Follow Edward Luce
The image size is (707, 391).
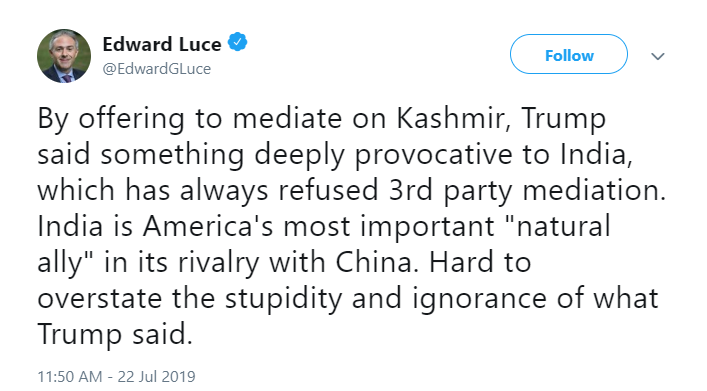569,54
